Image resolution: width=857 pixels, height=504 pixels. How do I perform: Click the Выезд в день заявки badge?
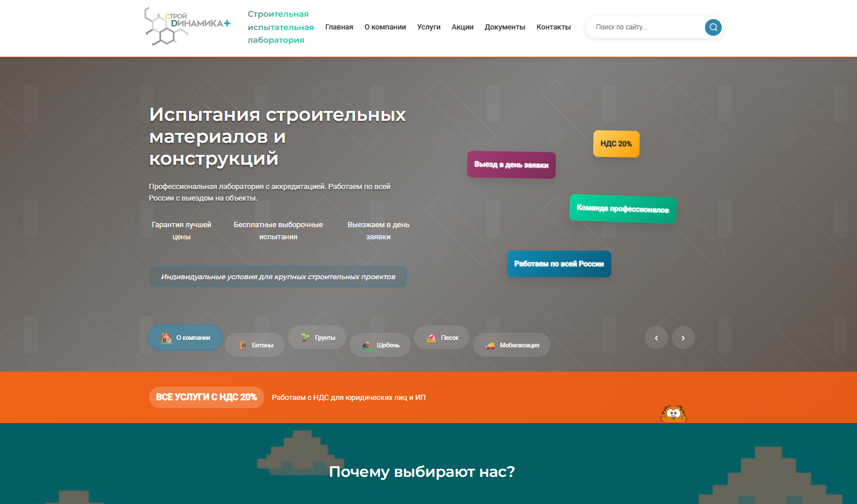pos(511,165)
